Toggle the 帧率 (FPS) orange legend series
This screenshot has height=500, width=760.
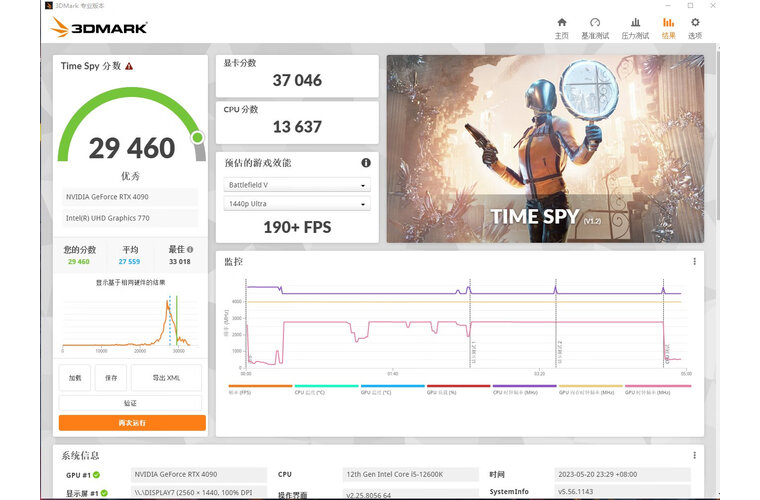(260, 390)
